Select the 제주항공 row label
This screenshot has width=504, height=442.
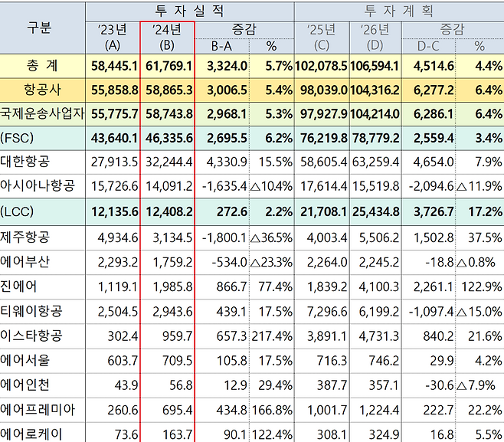(x=25, y=237)
